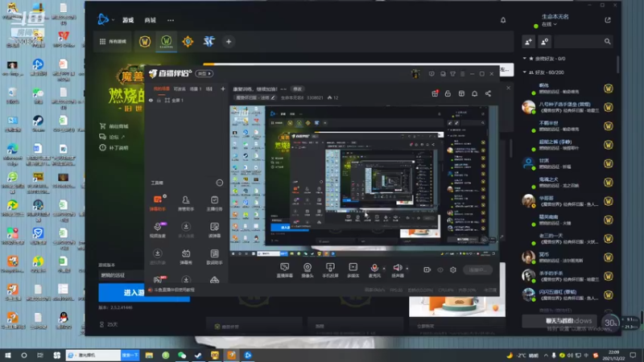
Task: Open the 所有游戏 grid button
Action: click(113, 42)
